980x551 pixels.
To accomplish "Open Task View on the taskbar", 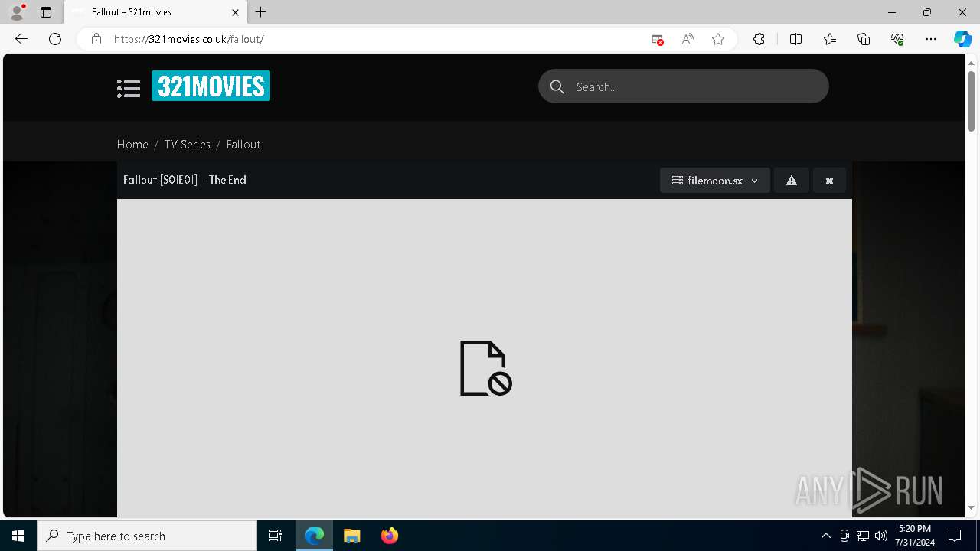I will (276, 536).
